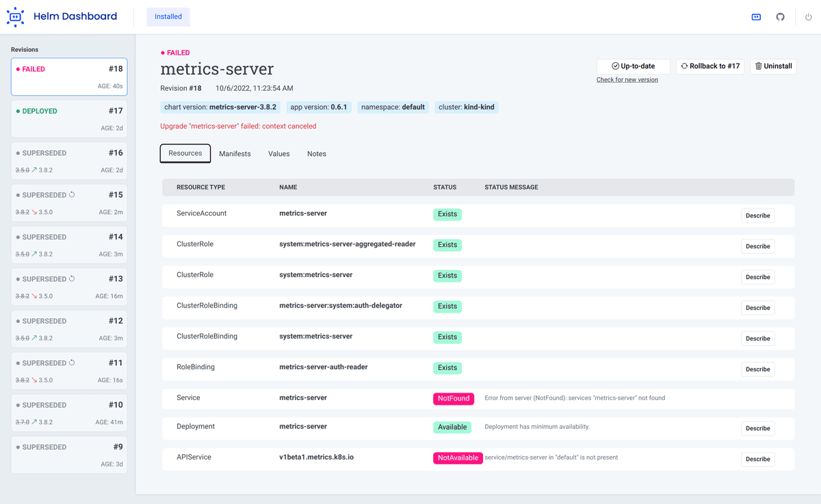Click the NotAvailable status badge for APIService
This screenshot has height=504, width=821.
click(x=458, y=457)
